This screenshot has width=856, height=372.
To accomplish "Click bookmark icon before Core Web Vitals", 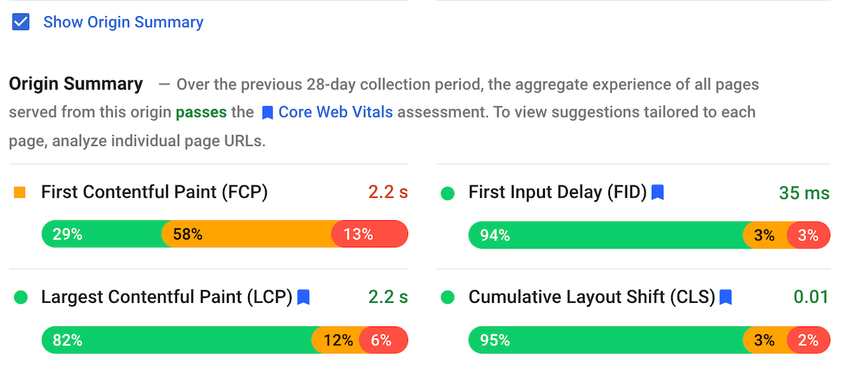I will [x=268, y=113].
